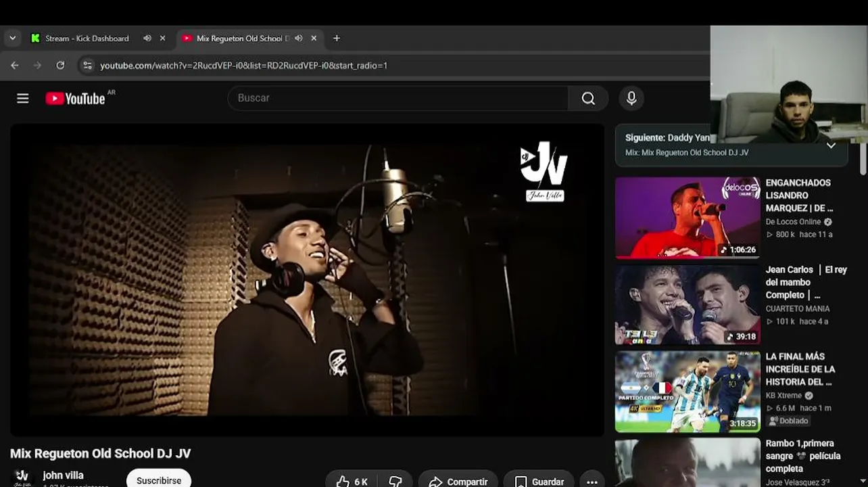Switch to Stream - Kick Dashboard tab
868x487 pixels.
87,39
